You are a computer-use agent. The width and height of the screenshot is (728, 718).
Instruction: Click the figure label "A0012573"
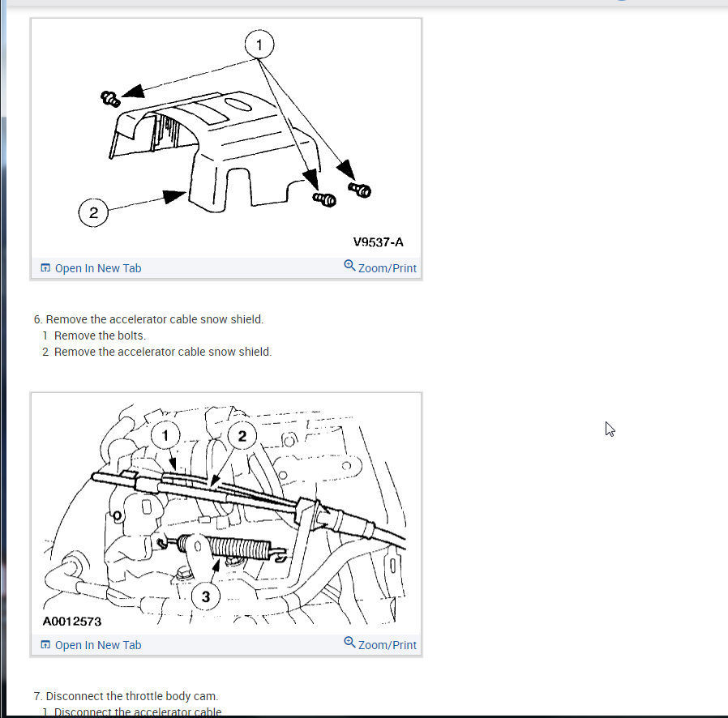coord(72,622)
